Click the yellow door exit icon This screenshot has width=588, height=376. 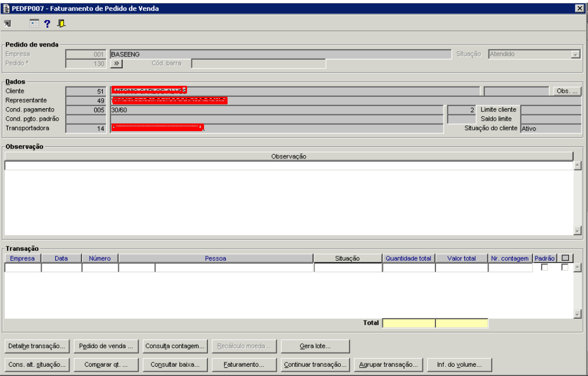click(61, 24)
